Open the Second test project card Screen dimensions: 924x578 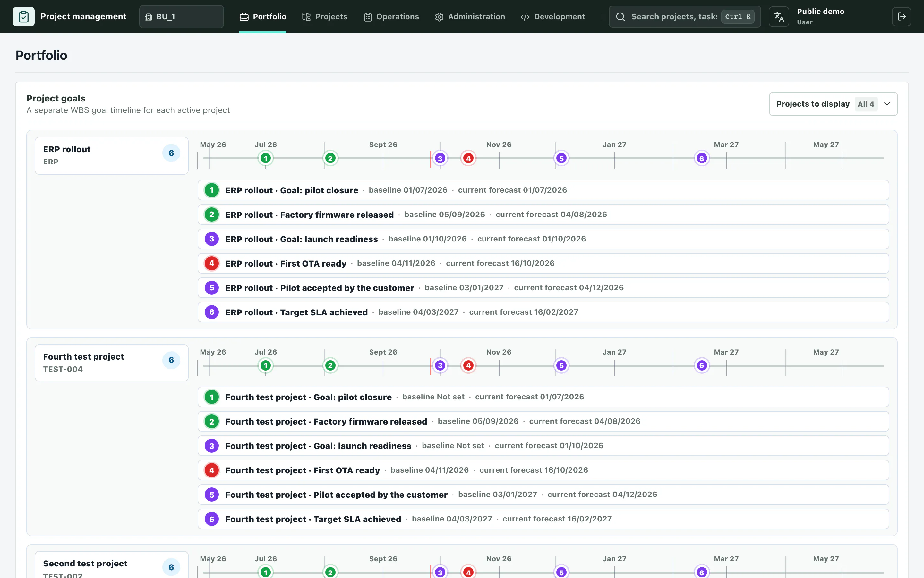point(112,565)
